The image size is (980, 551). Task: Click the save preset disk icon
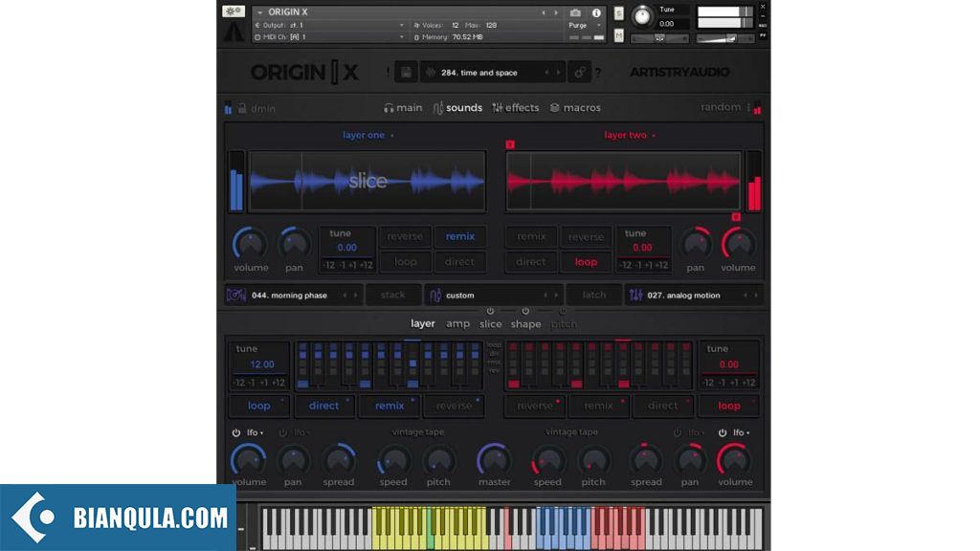click(x=406, y=73)
